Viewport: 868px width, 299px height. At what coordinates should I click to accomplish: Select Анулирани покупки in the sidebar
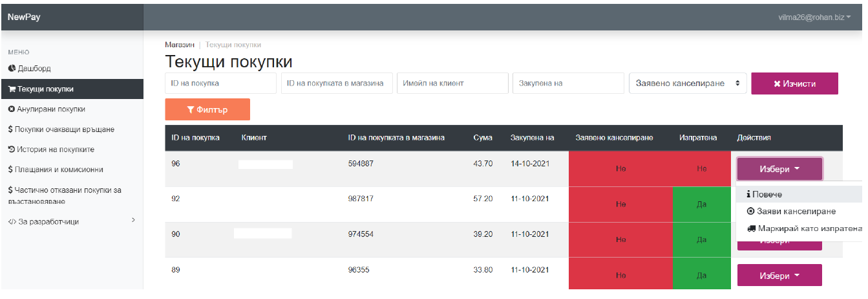[47, 109]
